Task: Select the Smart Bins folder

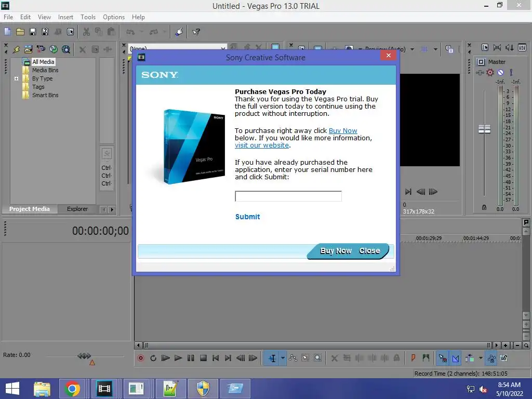Action: pos(45,96)
